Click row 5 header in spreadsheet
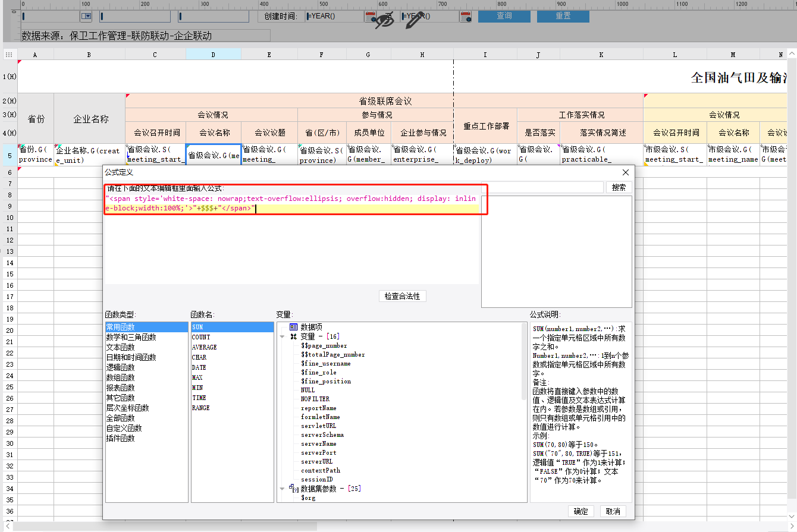Image resolution: width=797 pixels, height=532 pixels. pos(9,155)
